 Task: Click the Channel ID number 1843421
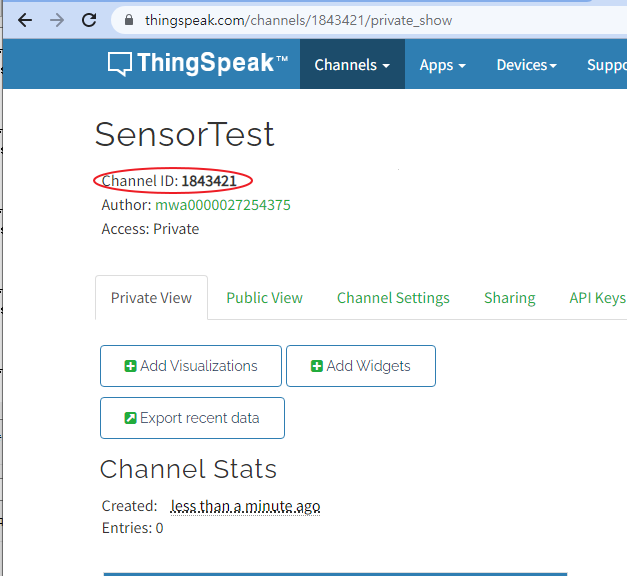[209, 181]
